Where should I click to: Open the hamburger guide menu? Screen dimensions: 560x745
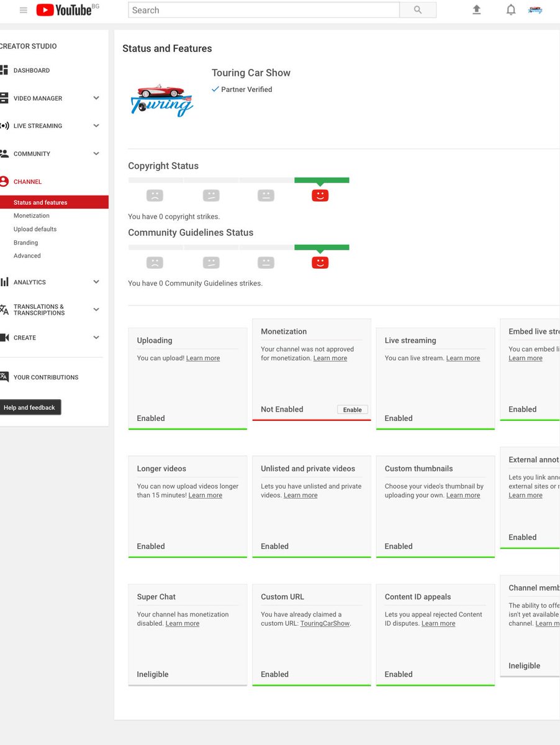[x=24, y=10]
